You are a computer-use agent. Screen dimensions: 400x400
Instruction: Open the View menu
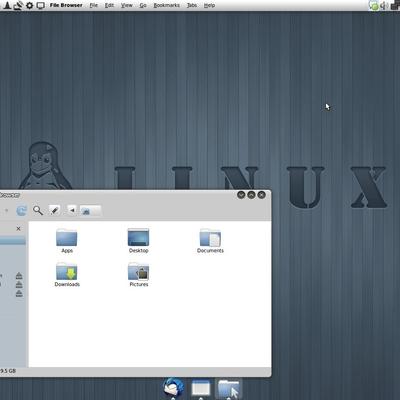127,5
